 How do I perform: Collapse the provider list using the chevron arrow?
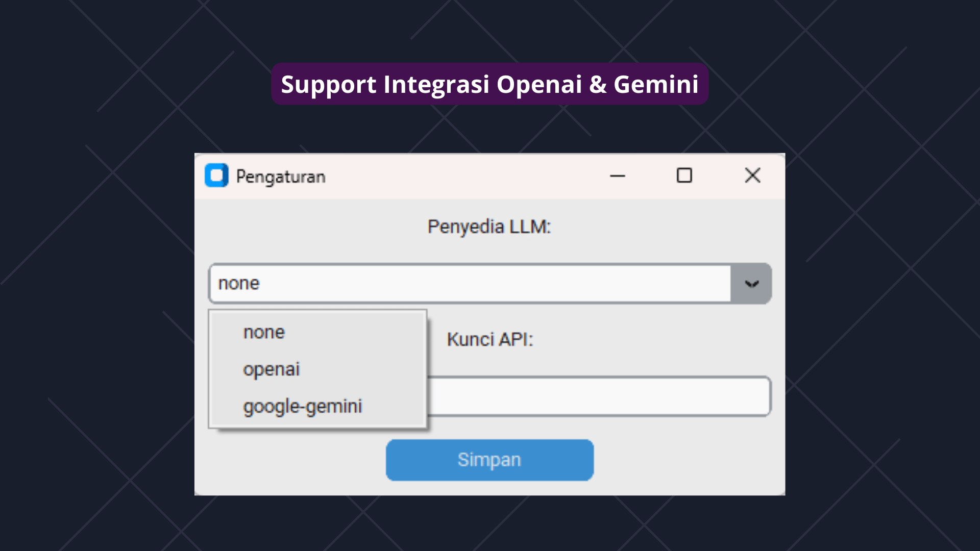[751, 284]
